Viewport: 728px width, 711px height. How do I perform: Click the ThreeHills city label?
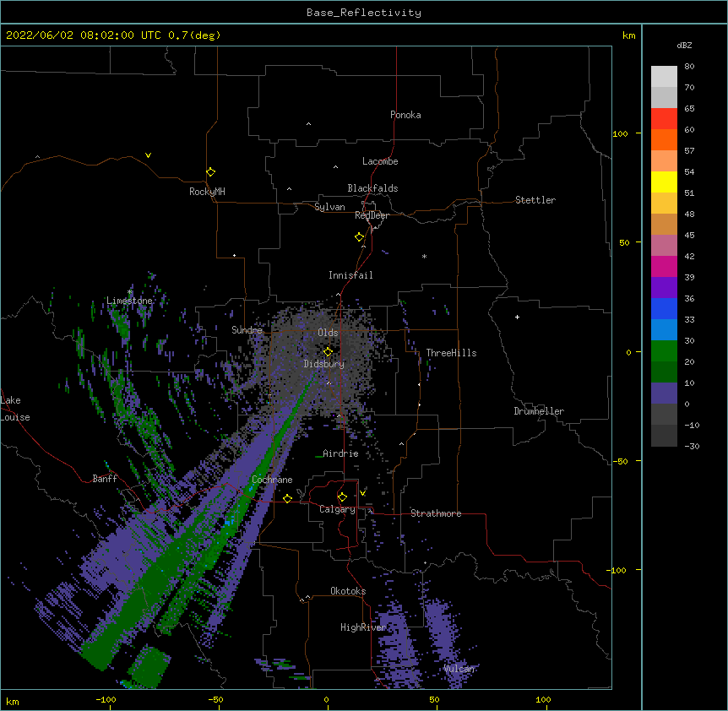pyautogui.click(x=451, y=353)
